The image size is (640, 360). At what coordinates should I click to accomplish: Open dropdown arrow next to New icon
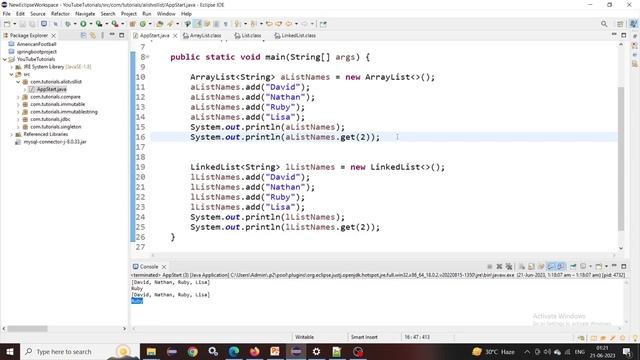(x=15, y=24)
